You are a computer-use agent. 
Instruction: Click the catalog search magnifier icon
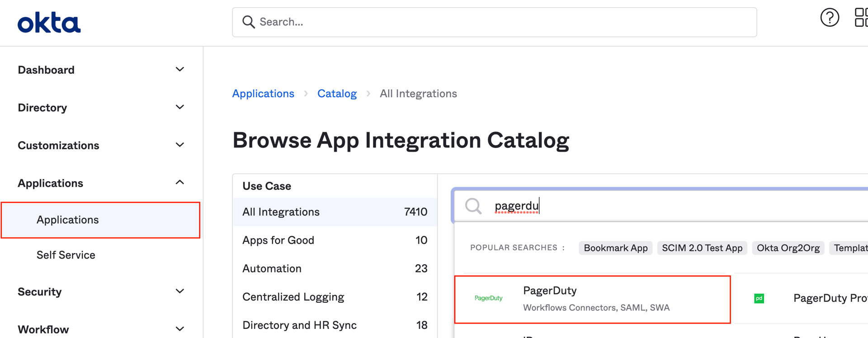coord(473,206)
